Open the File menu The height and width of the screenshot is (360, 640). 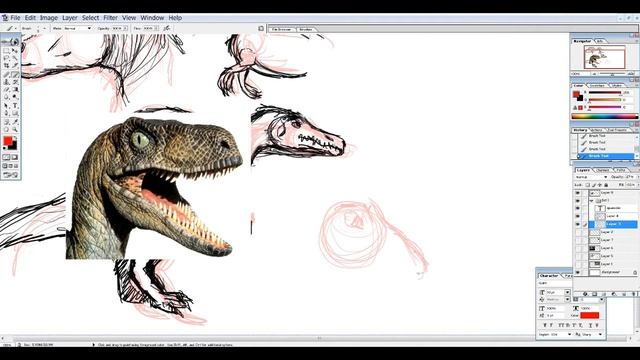coord(15,18)
